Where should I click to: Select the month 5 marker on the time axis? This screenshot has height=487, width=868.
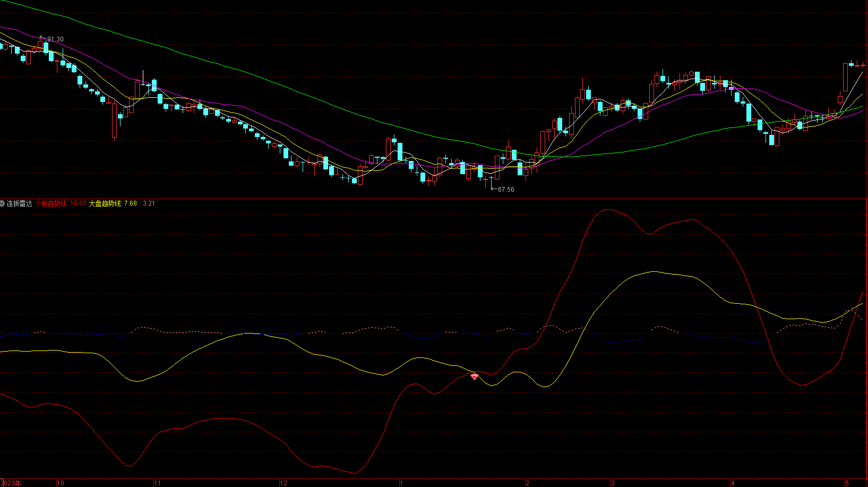pyautogui.click(x=847, y=483)
